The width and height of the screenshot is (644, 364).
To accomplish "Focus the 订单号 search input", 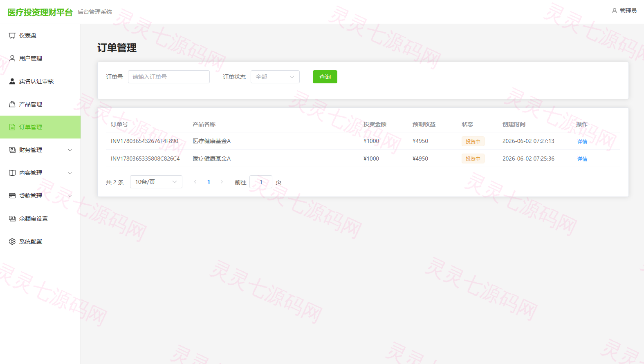I will 169,77.
